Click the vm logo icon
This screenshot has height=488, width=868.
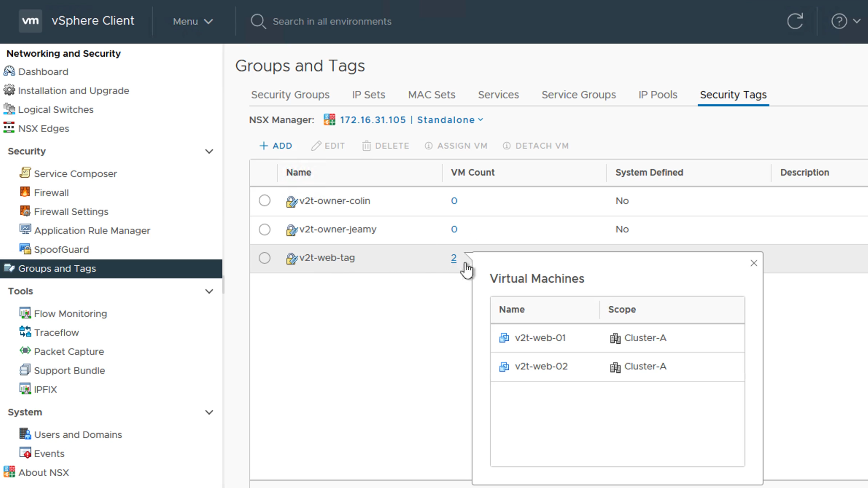(30, 21)
